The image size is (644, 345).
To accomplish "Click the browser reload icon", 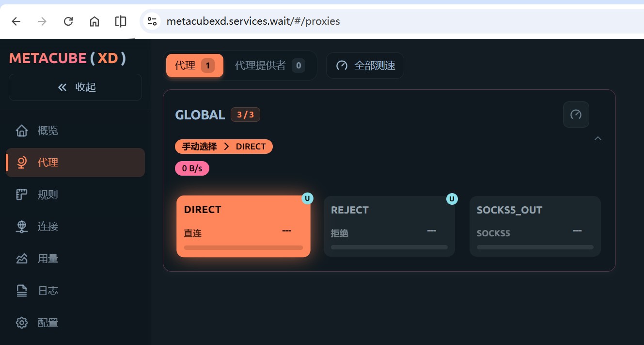I will point(68,21).
